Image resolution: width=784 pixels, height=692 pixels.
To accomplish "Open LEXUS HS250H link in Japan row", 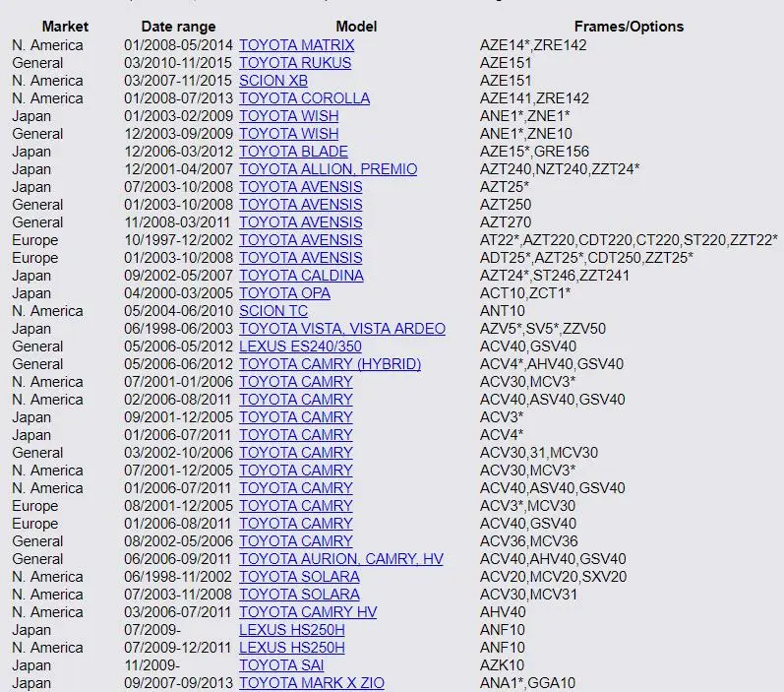I will click(x=292, y=630).
